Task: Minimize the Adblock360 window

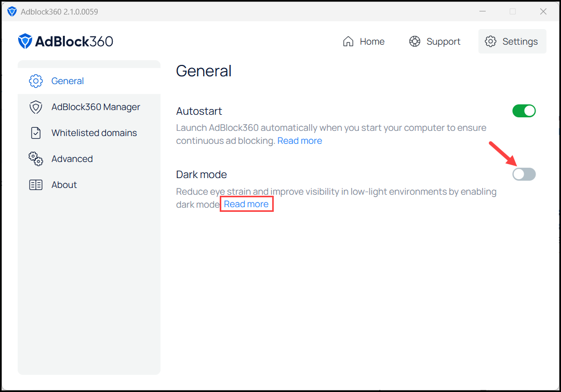Action: click(482, 11)
